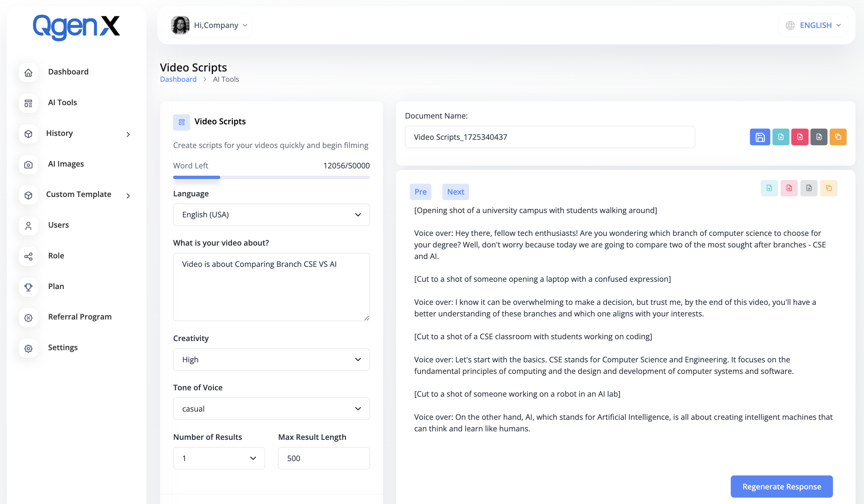Expand the History submenu chevron

(128, 134)
